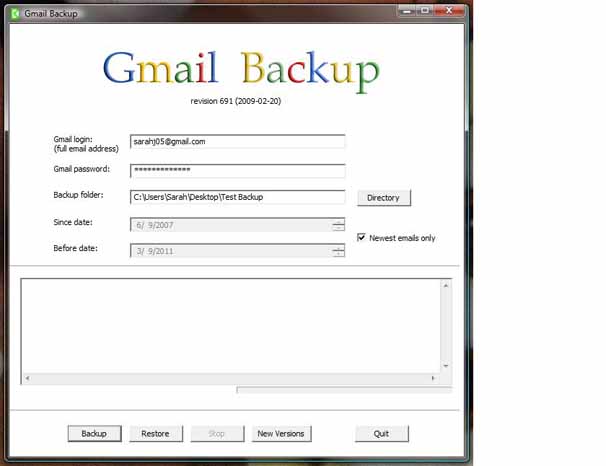Click the log area's scroll up arrow
This screenshot has height=466, width=606.
coord(446,286)
